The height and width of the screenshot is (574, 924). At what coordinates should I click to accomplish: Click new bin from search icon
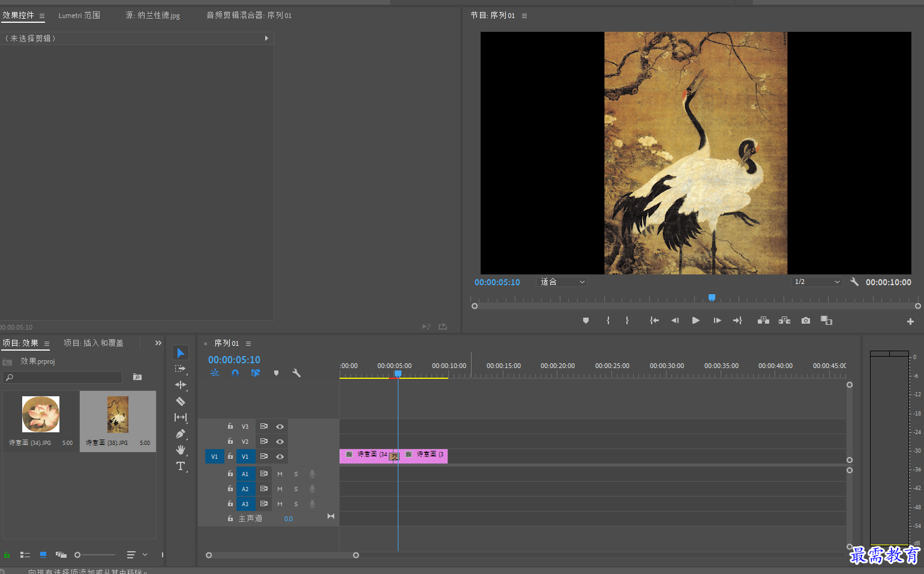coord(137,377)
